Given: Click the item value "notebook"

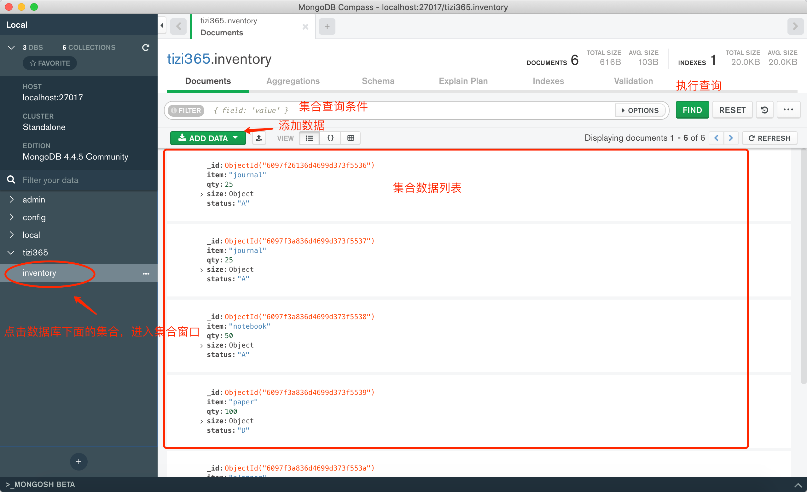Looking at the screenshot, I should [x=249, y=326].
